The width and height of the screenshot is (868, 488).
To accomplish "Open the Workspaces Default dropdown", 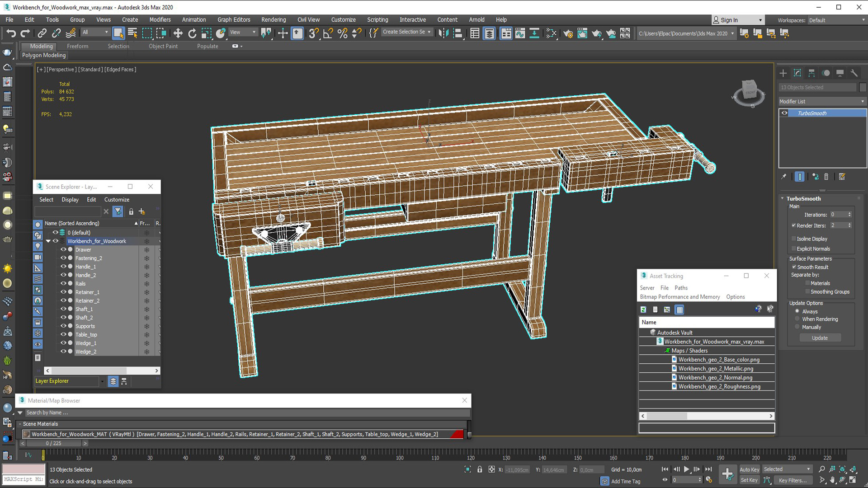I will pos(836,20).
